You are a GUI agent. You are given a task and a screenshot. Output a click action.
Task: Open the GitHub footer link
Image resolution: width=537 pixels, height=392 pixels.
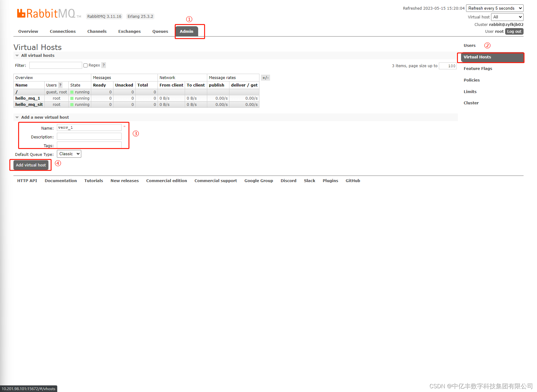(x=353, y=181)
